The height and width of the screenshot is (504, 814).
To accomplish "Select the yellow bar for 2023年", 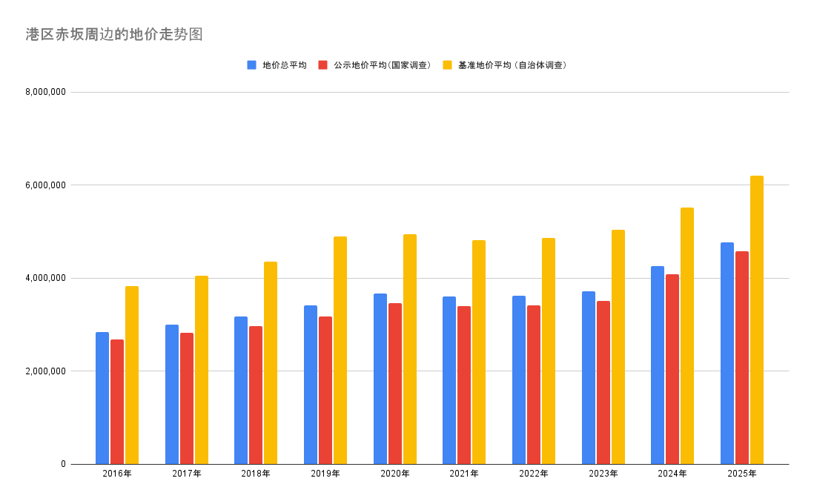I will pos(618,347).
